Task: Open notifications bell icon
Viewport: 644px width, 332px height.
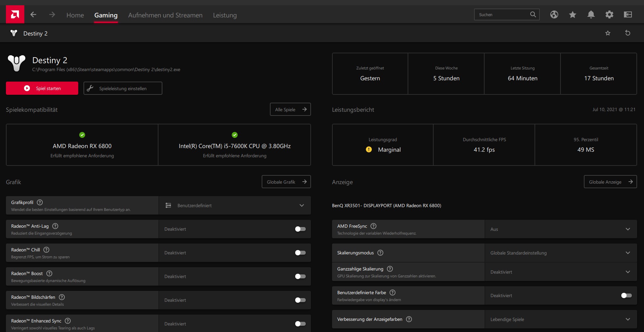Action: pyautogui.click(x=591, y=14)
